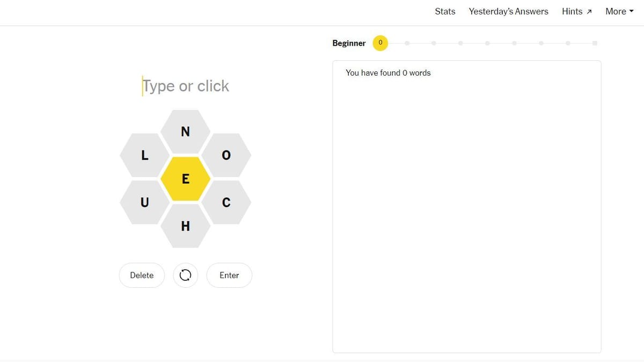The width and height of the screenshot is (644, 362).
Task: Click the letter H hexagon
Action: 185,226
